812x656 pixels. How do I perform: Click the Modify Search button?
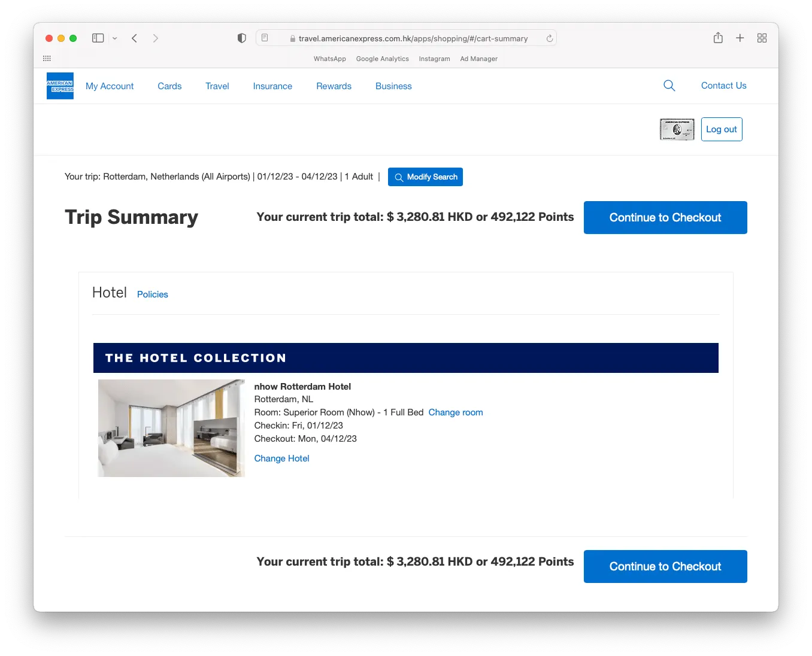(x=425, y=177)
